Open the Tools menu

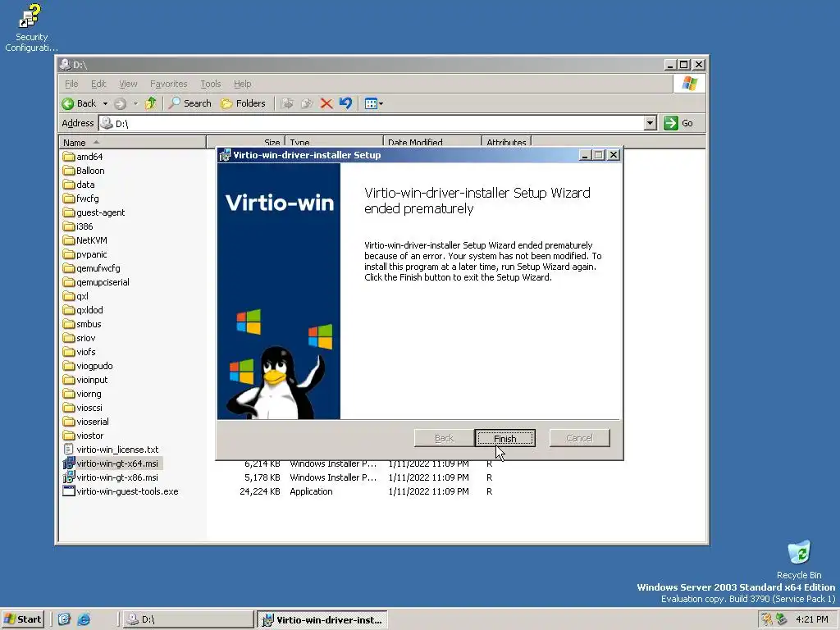(211, 84)
